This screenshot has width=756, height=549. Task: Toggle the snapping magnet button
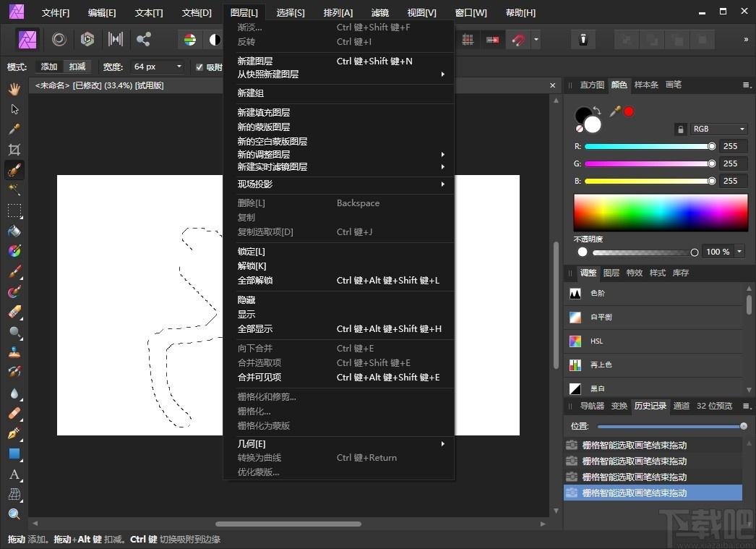(518, 40)
